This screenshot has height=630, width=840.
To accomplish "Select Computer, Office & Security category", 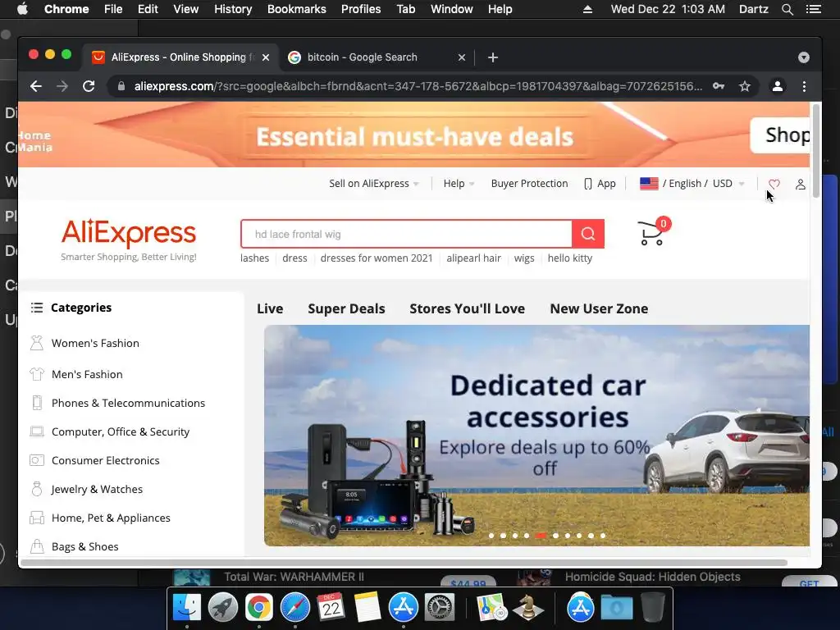I will [x=121, y=431].
